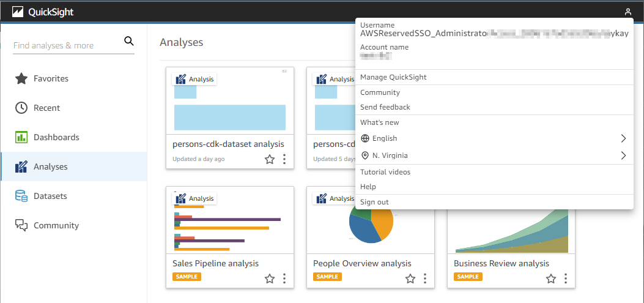The image size is (644, 303).
Task: Click the English language label
Action: 385,138
